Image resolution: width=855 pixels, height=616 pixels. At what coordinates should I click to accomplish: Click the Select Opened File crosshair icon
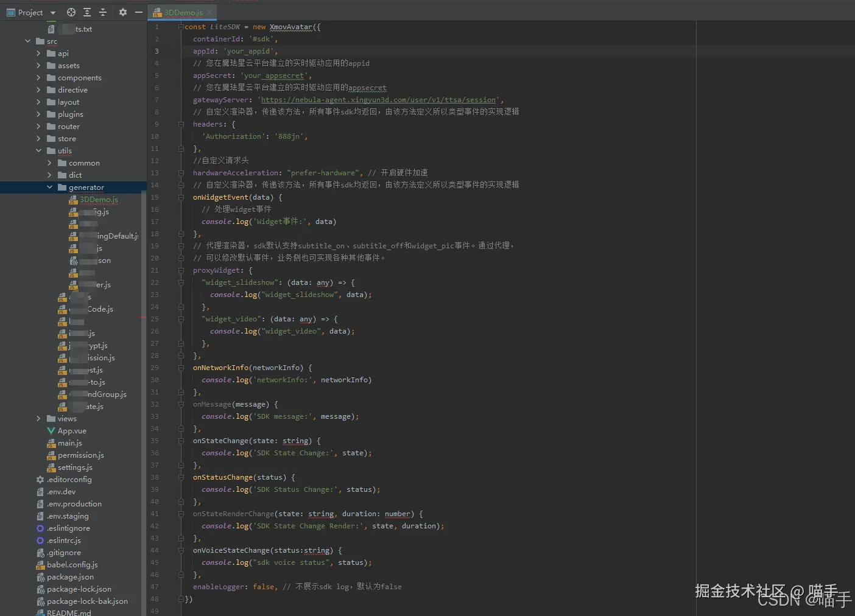71,12
